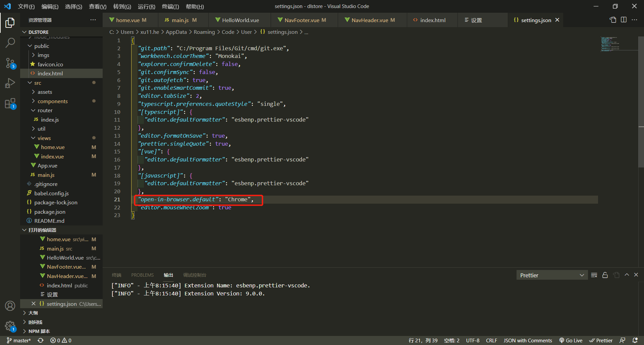Viewport: 644px width, 345px height.
Task: Click the editor vertical scrollbar
Action: point(641,102)
